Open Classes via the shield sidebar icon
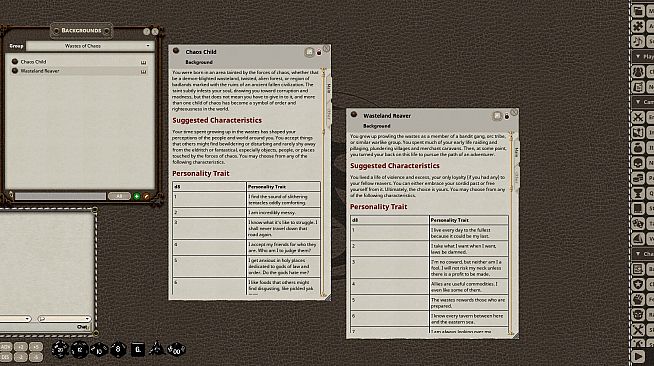654x366 pixels. coord(638,284)
